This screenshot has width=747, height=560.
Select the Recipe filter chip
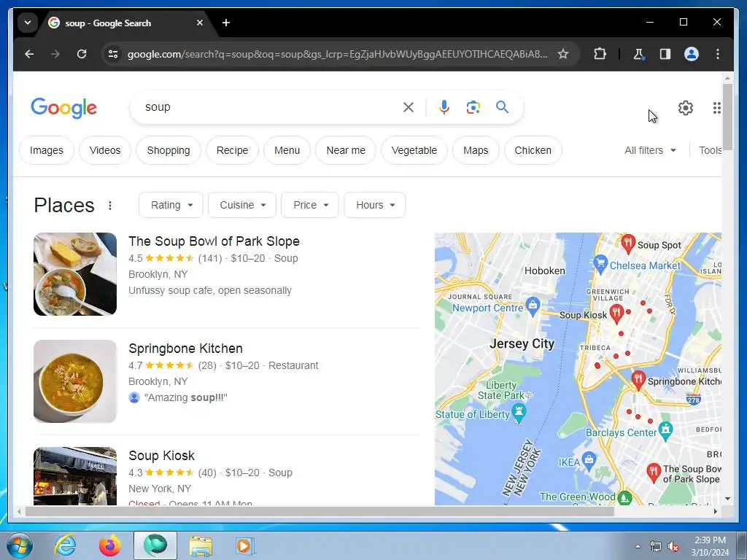232,150
